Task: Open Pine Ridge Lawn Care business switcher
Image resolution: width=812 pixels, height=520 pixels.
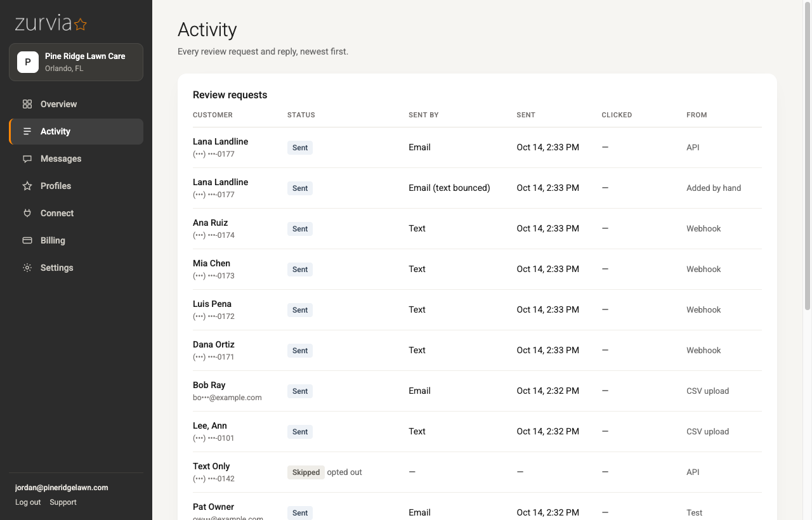Action: pos(76,62)
